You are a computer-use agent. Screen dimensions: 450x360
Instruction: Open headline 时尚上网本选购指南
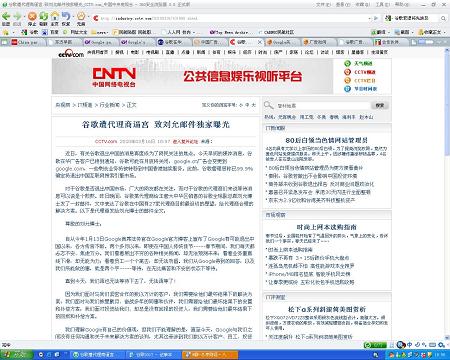pyautogui.click(x=327, y=227)
